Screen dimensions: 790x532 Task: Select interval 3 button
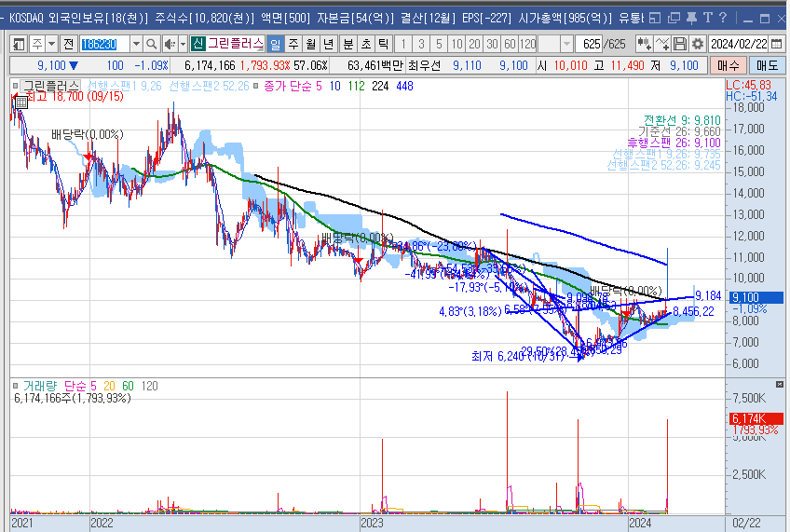421,45
